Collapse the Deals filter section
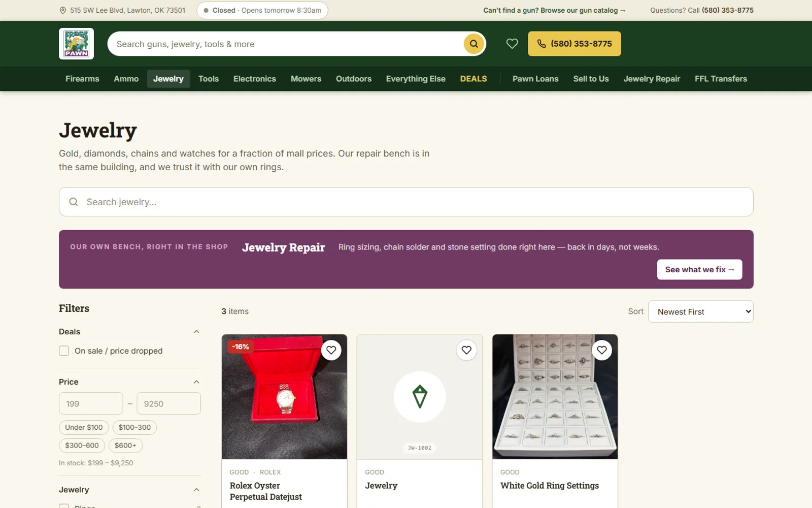812x508 pixels. point(196,332)
